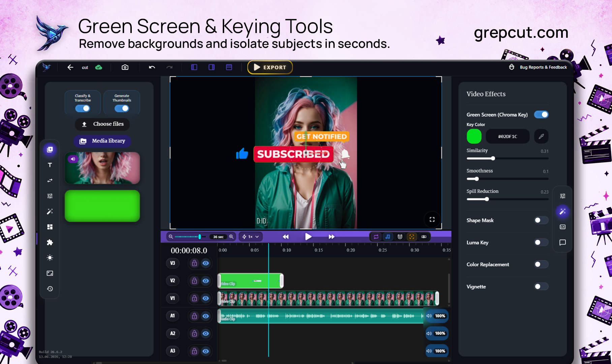Click the cloud saved status icon
This screenshot has width=612, height=364.
[x=99, y=67]
